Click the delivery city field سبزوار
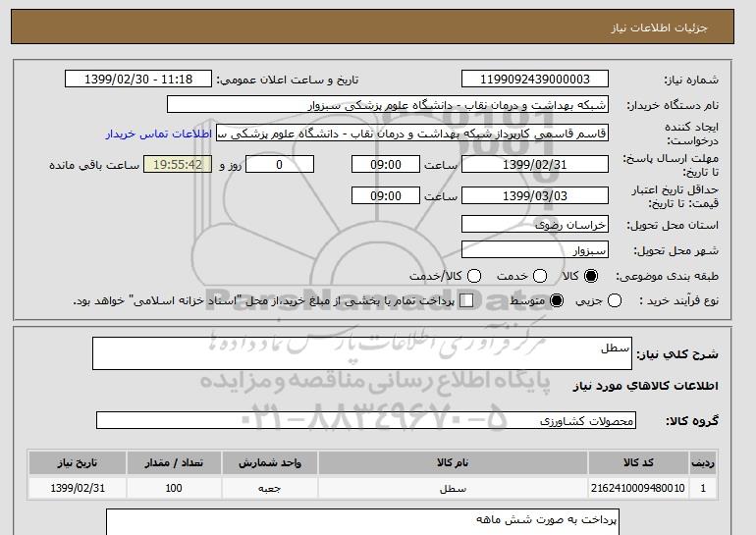756x535 pixels. pos(535,250)
